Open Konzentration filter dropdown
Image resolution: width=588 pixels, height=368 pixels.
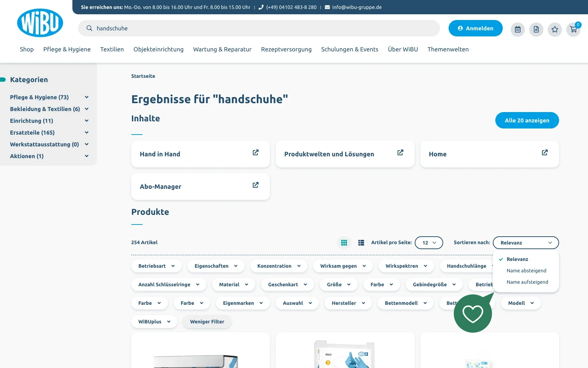coord(279,266)
